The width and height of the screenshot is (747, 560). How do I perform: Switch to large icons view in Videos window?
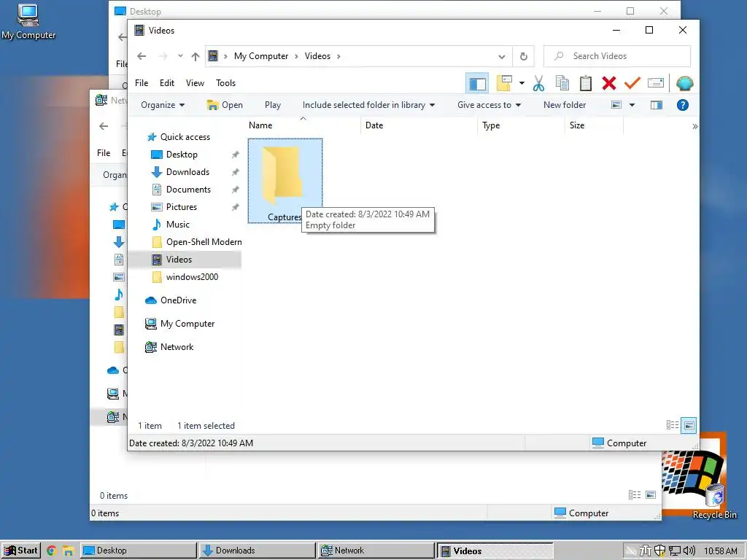point(689,425)
